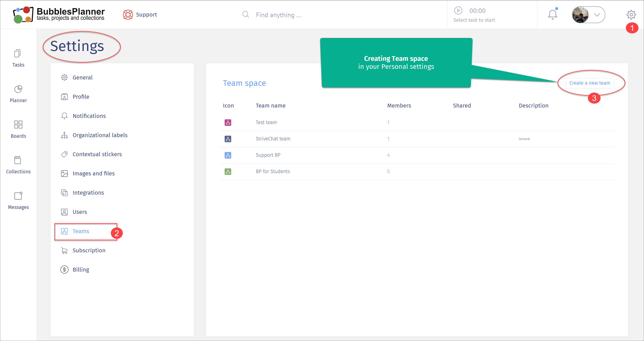
Task: Select the StriveChat team name
Action: tap(273, 139)
